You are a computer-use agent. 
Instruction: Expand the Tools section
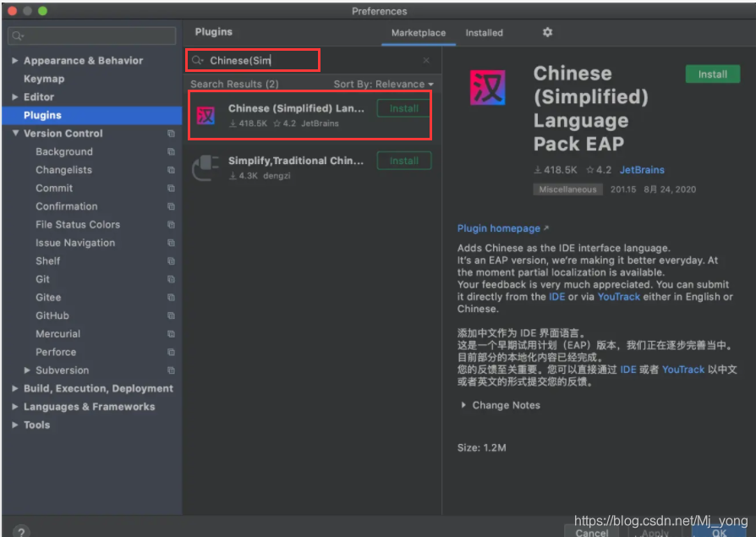coord(15,425)
